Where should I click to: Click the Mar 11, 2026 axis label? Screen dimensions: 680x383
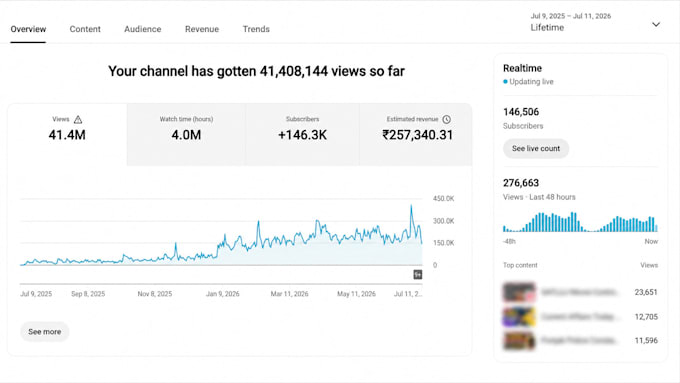(x=289, y=294)
